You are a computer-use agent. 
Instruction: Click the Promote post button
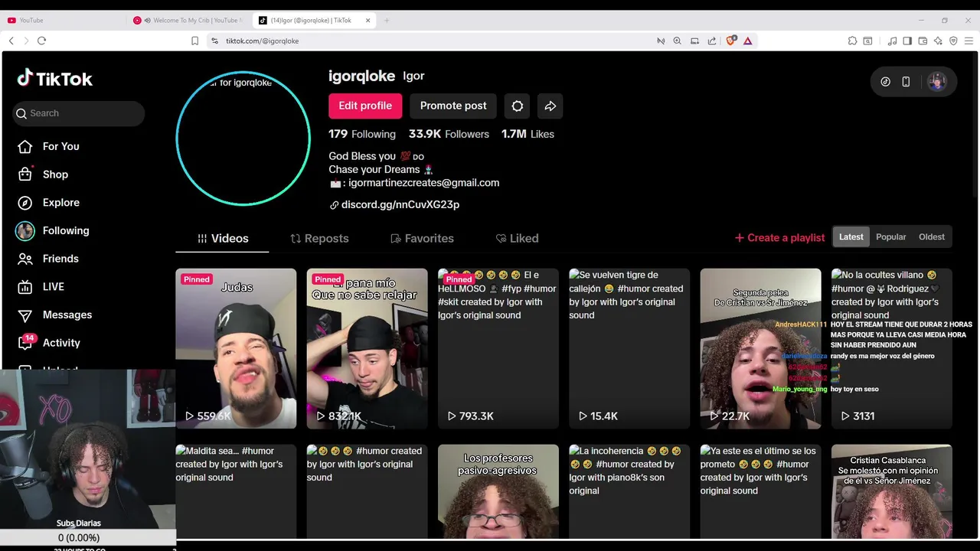tap(453, 106)
